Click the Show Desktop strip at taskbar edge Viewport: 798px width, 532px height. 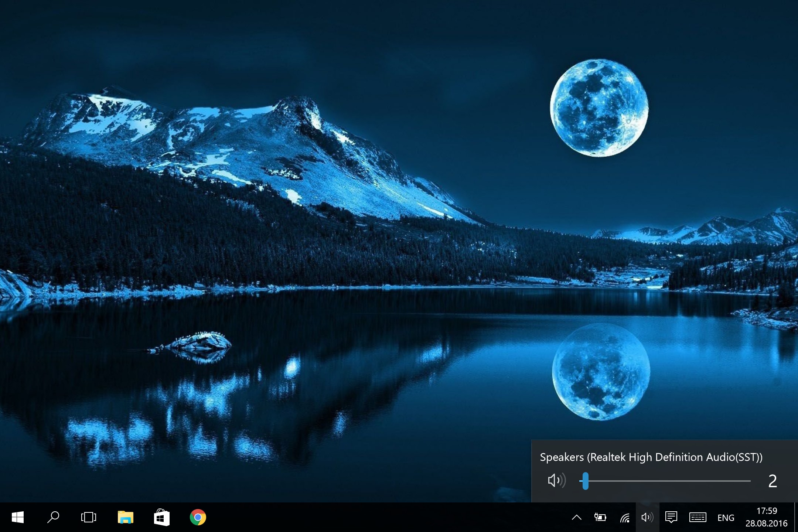coord(796,517)
